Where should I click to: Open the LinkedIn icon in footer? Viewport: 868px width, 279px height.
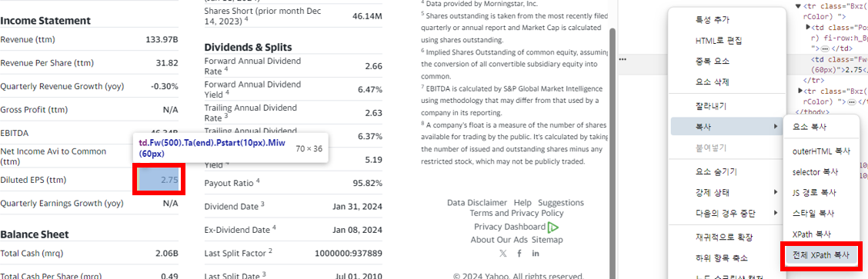[536, 254]
